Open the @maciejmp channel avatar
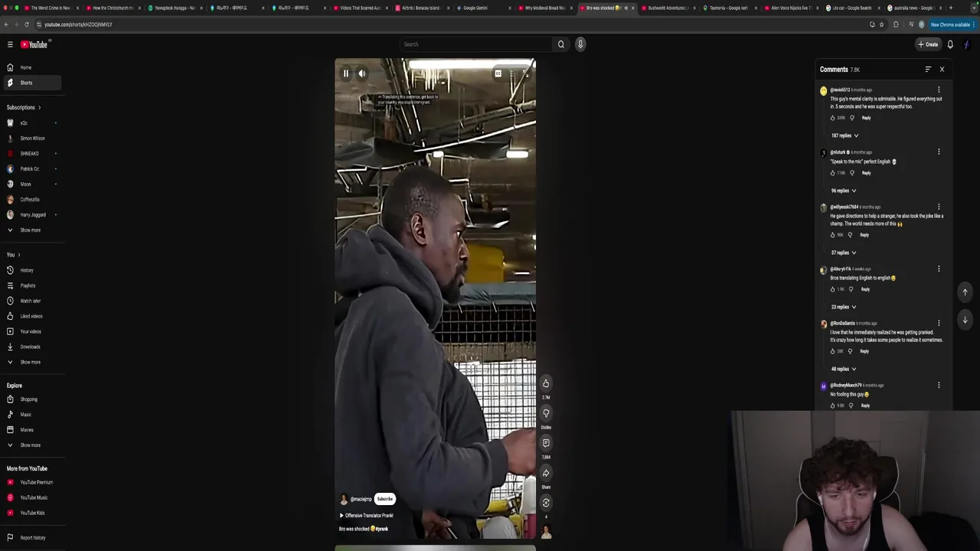 (x=344, y=499)
